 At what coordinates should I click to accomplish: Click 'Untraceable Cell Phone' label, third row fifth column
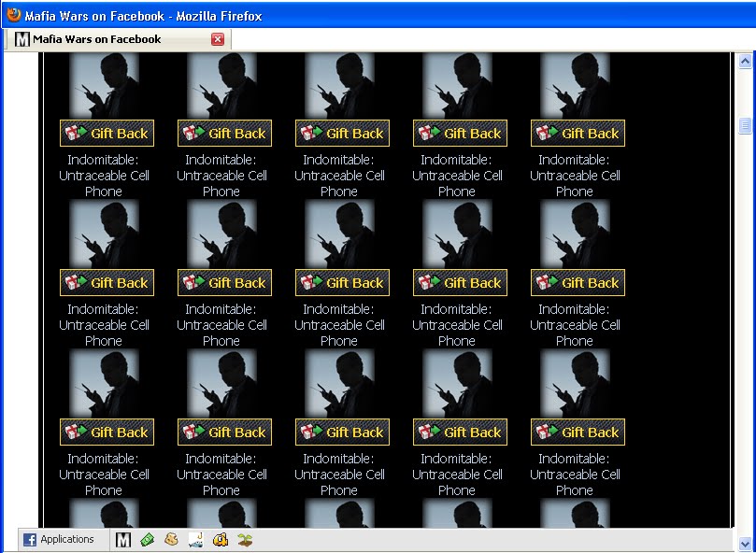575,482
